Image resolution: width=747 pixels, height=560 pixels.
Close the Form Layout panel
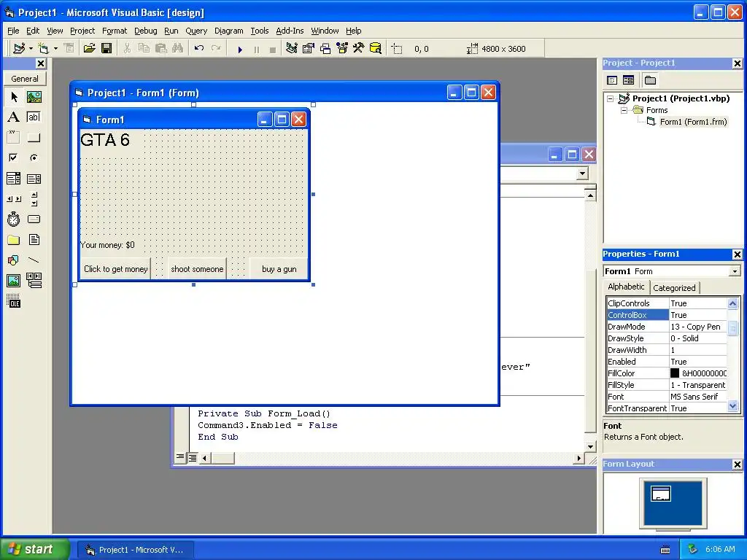tap(737, 464)
